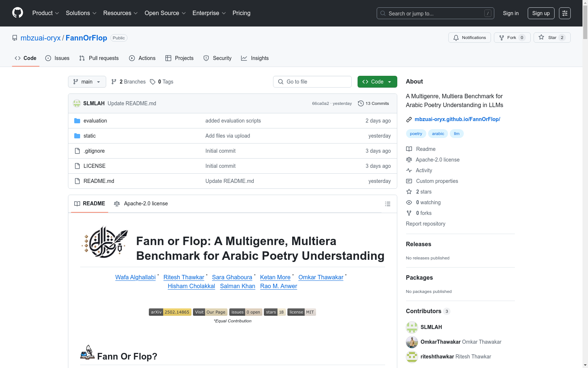Click the static folder icon
Image resolution: width=588 pixels, height=368 pixels.
click(77, 136)
